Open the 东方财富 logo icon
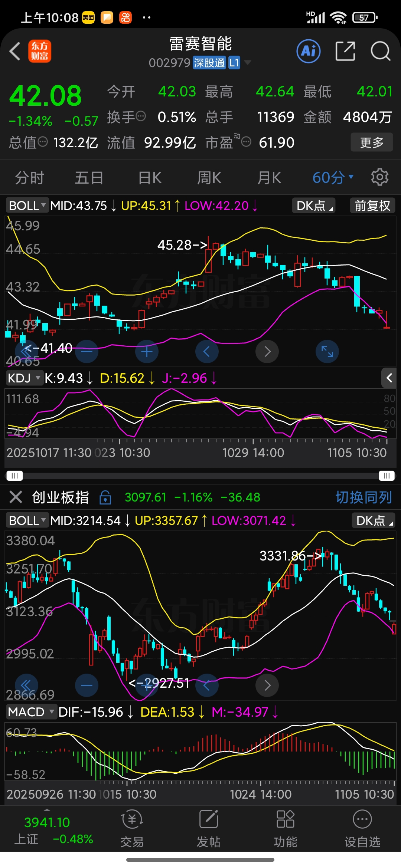 tap(40, 51)
